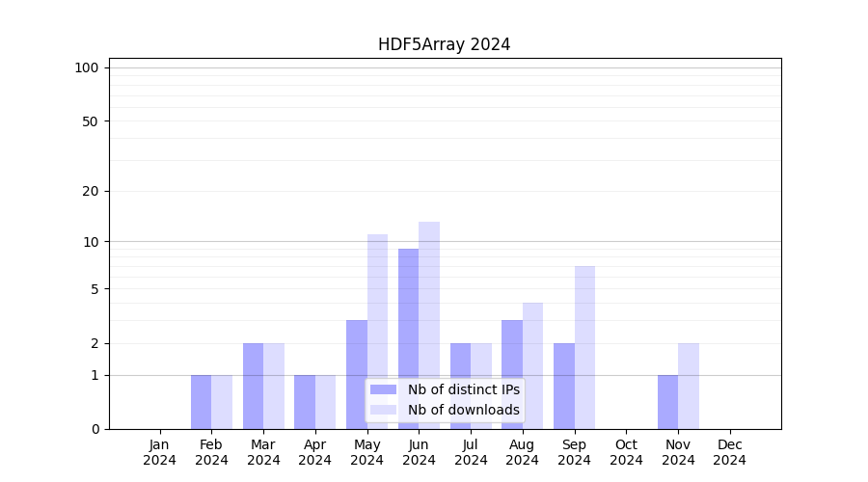
Task: Click the August 2024 downloads bar
Action: pos(532,365)
